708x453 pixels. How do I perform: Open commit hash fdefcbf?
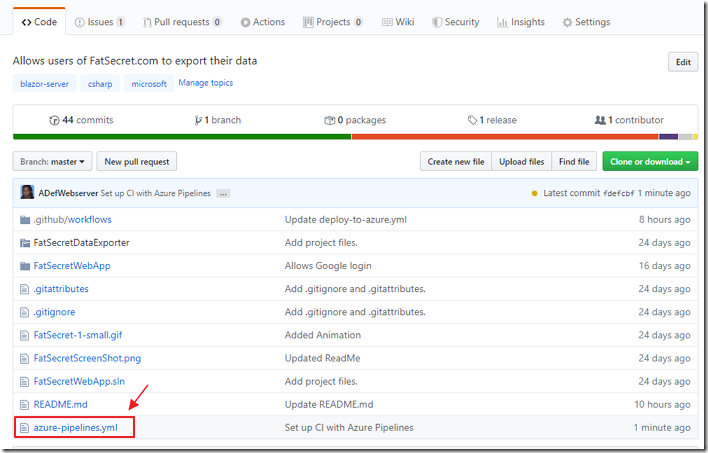point(619,193)
